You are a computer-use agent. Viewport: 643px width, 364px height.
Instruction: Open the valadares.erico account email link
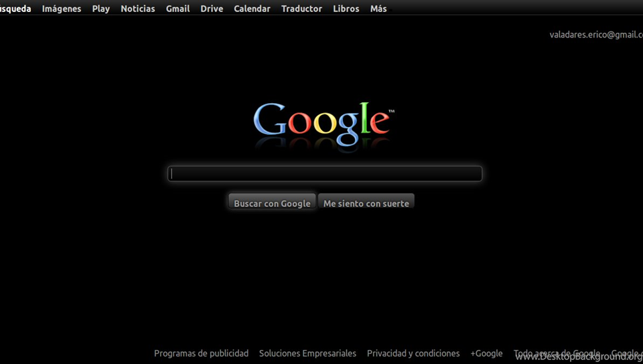[596, 35]
